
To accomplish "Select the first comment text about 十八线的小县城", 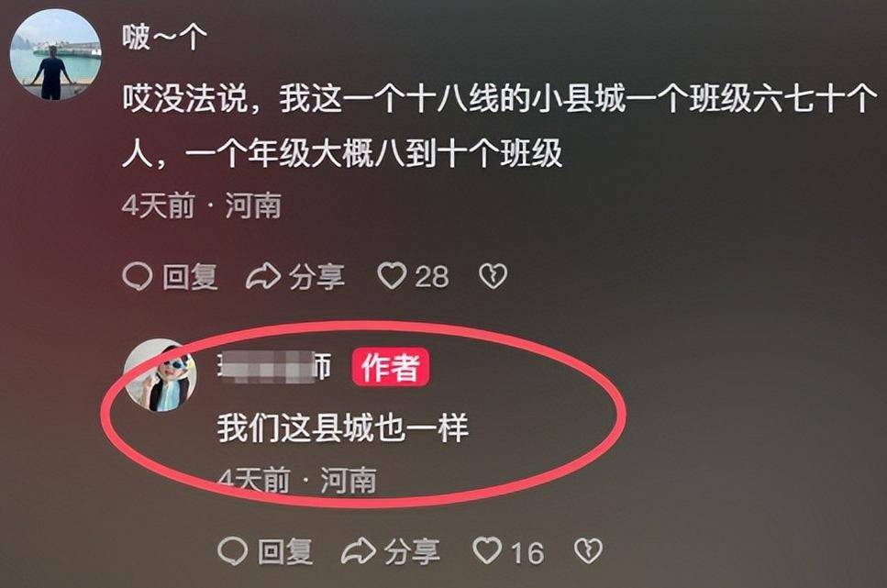I will coord(500,126).
